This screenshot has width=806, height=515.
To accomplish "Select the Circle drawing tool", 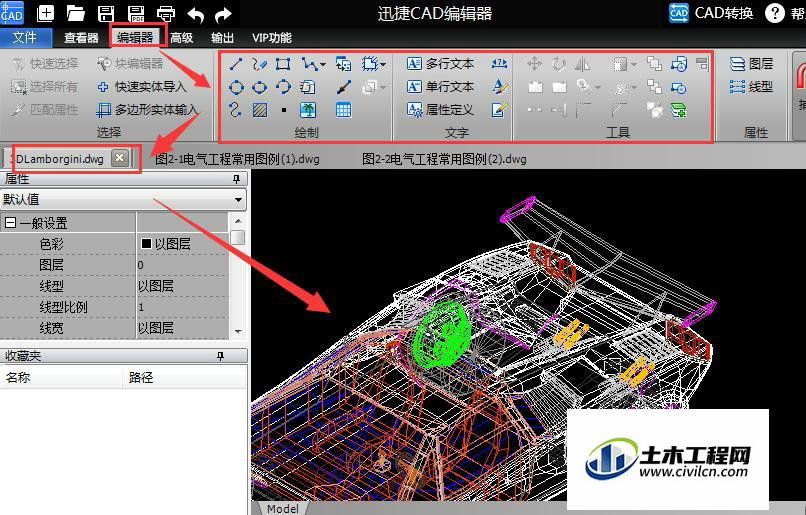I will pos(236,87).
